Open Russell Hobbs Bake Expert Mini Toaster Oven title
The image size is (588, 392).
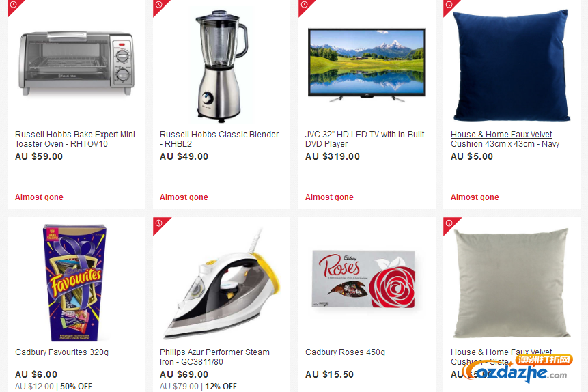tap(75, 139)
